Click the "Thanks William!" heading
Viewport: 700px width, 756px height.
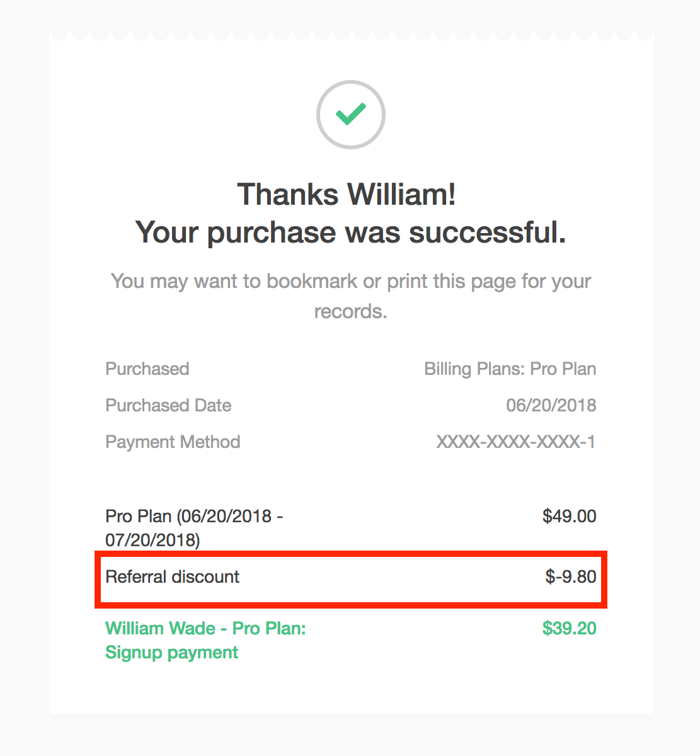(x=347, y=194)
